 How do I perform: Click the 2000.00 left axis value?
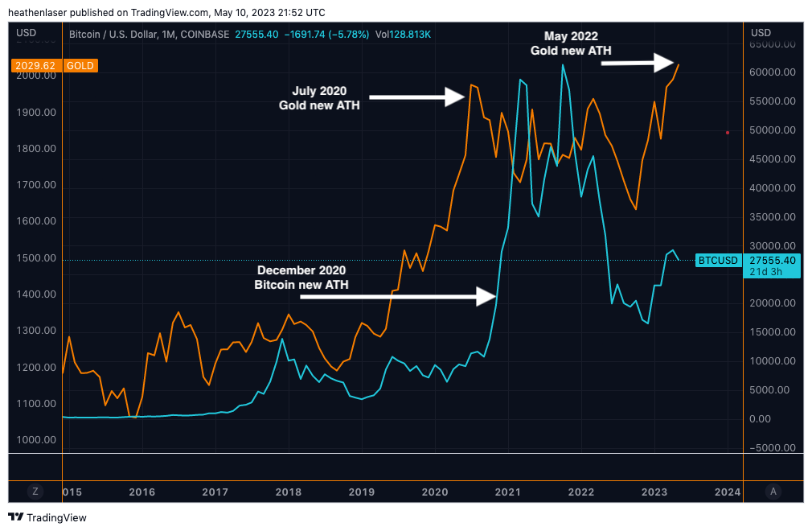coord(35,76)
